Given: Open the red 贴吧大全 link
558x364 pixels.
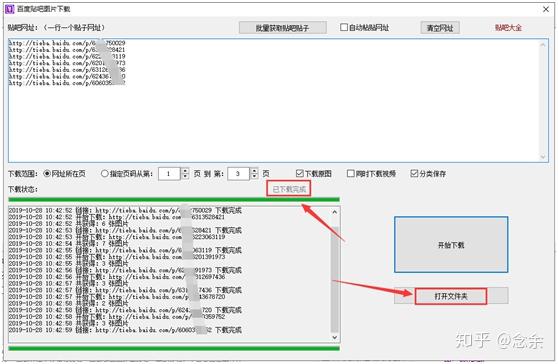Looking at the screenshot, I should (508, 28).
